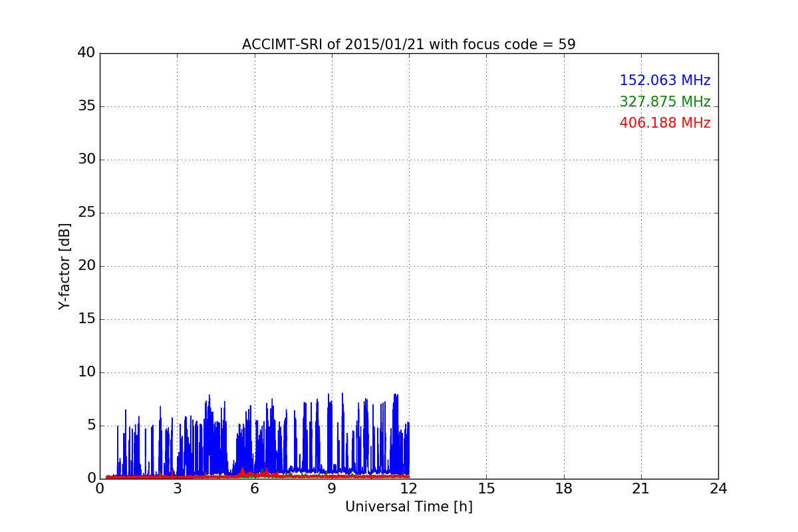
Task: Click the y-axis tick label 5
Action: (90, 426)
